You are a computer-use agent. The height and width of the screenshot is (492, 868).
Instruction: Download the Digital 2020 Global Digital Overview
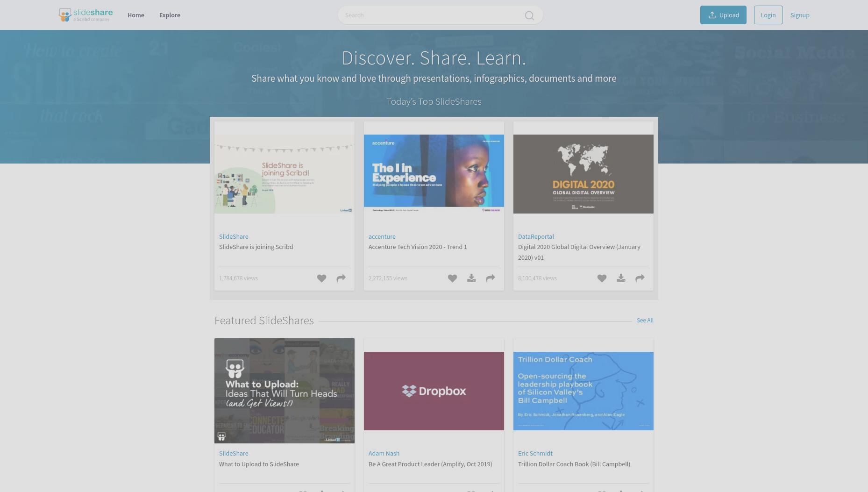pyautogui.click(x=621, y=278)
